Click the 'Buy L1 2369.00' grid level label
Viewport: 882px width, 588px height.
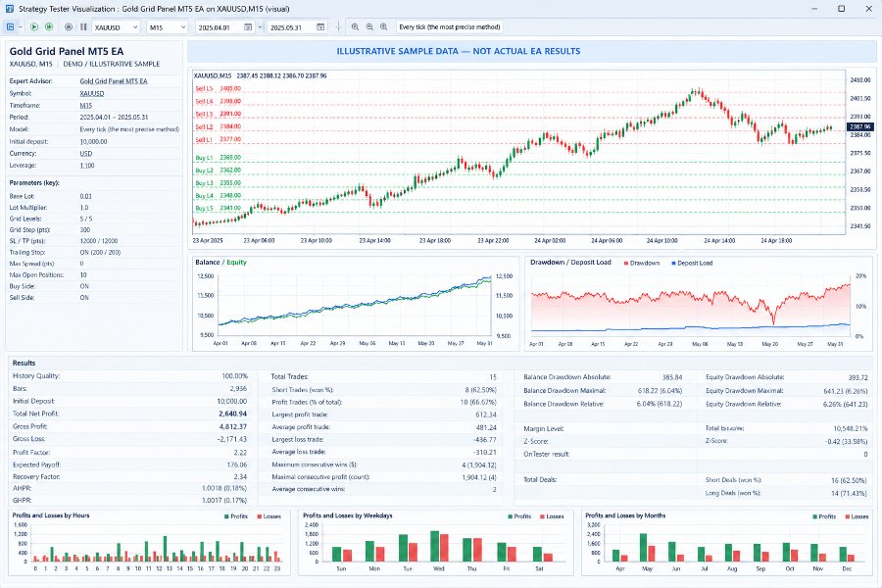[218, 158]
